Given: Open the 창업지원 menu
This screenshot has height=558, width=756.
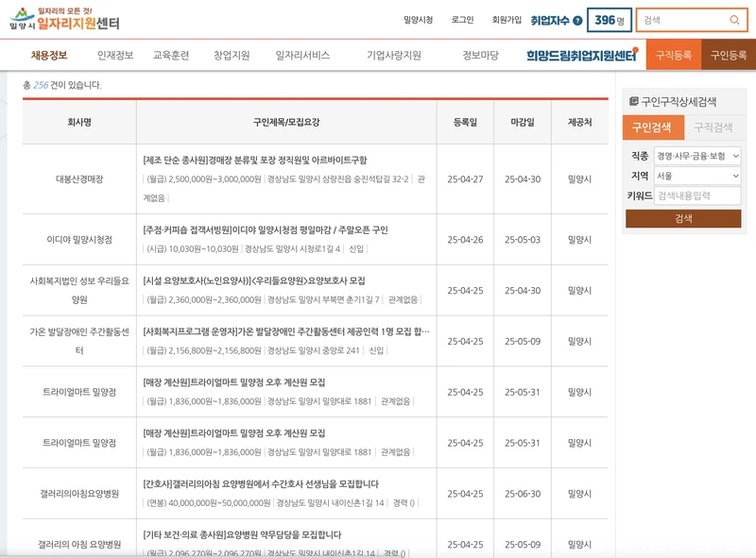Looking at the screenshot, I should (232, 56).
